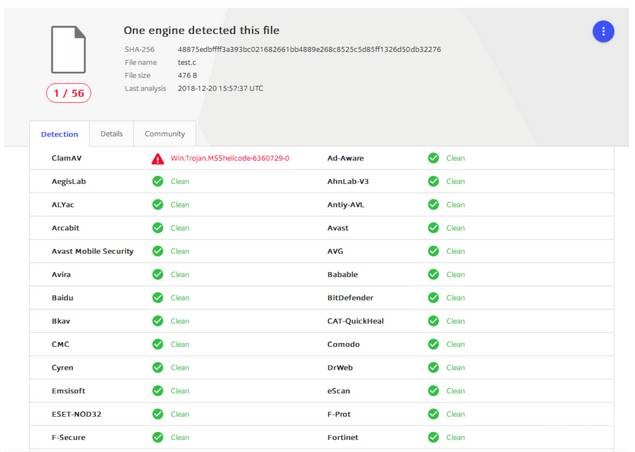Click green check icon beside ESET-NOD32
635x452 pixels.
click(x=158, y=414)
